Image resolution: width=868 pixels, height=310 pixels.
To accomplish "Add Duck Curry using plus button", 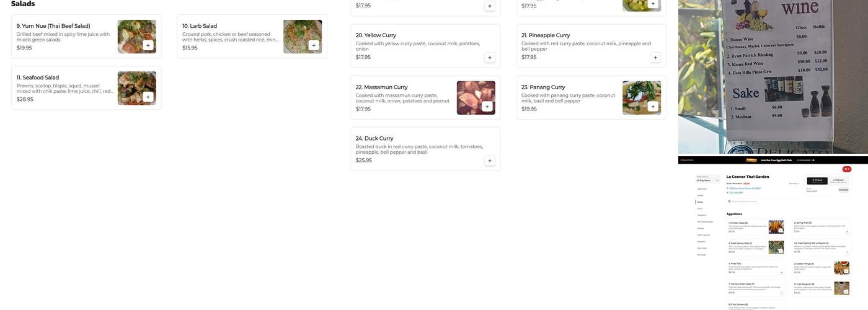I will pyautogui.click(x=490, y=161).
